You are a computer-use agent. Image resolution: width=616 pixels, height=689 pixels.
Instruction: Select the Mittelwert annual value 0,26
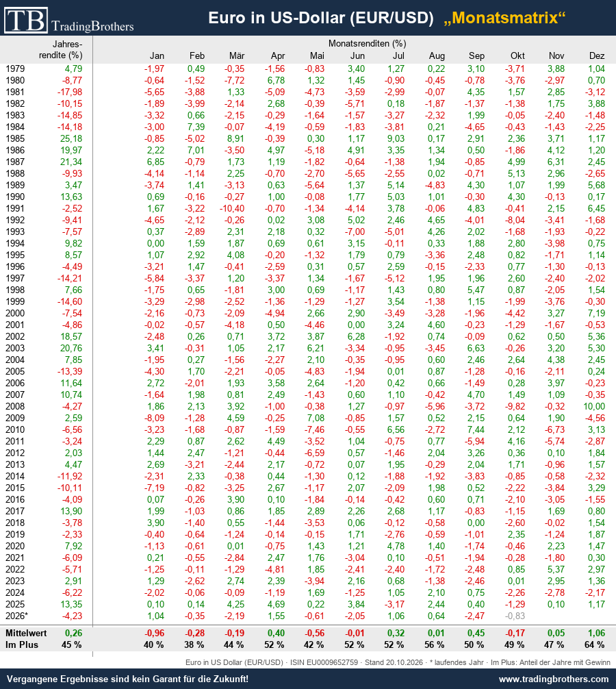[x=73, y=634]
